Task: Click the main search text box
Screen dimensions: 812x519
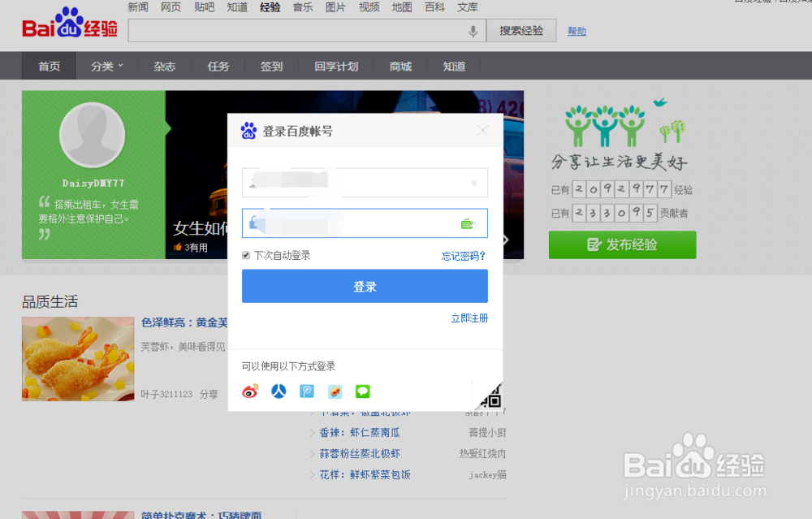Action: click(x=307, y=31)
